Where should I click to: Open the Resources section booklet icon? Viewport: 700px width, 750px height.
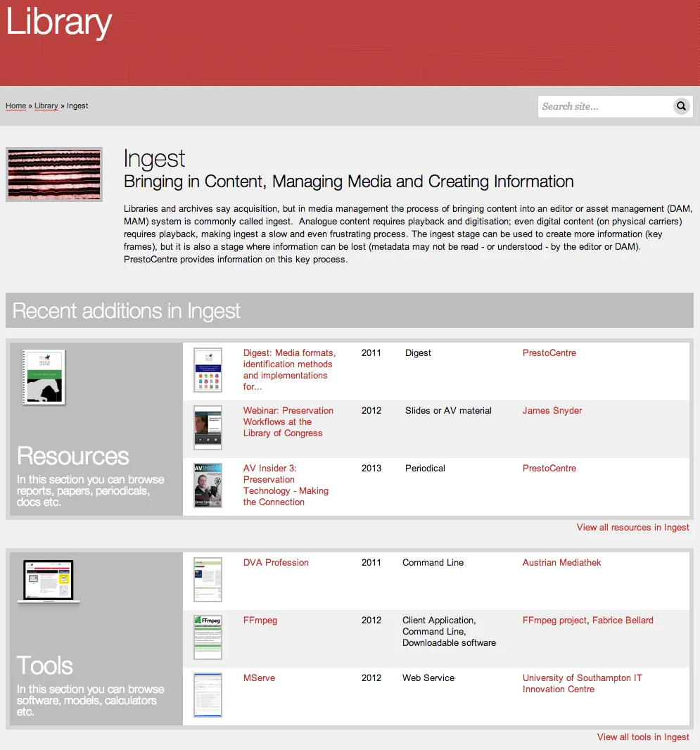(x=44, y=377)
